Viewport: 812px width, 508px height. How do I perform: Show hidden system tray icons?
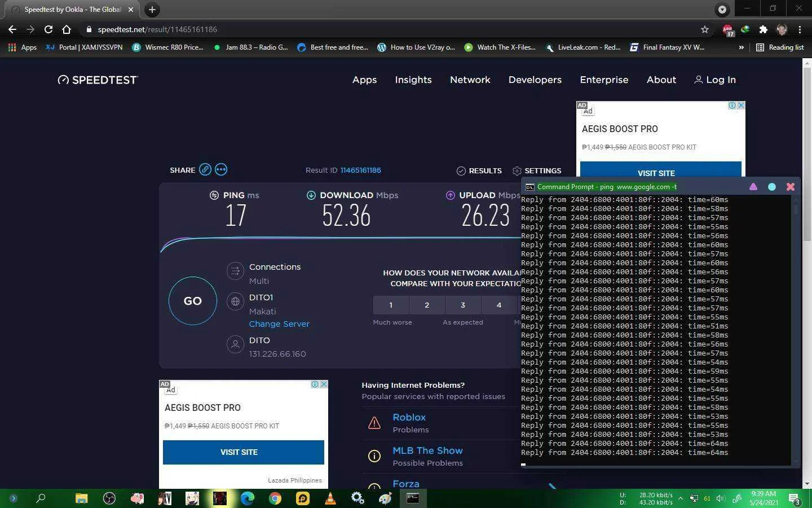coord(681,498)
